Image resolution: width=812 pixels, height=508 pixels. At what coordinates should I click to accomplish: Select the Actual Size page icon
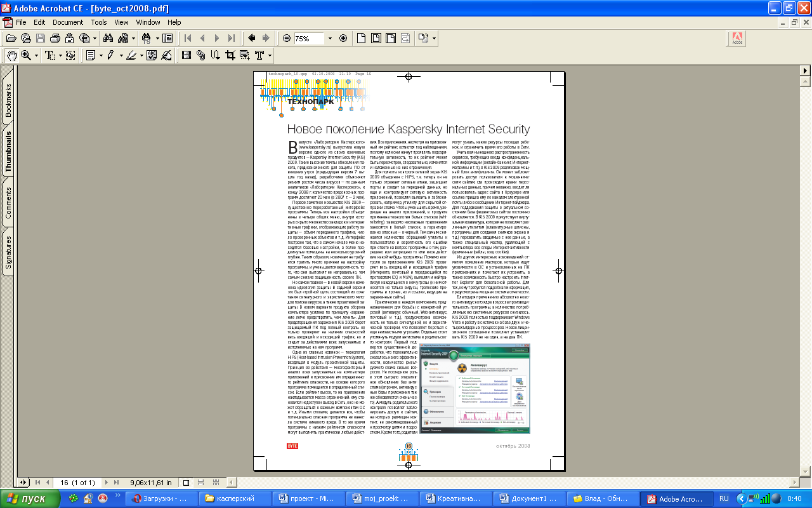coord(360,38)
